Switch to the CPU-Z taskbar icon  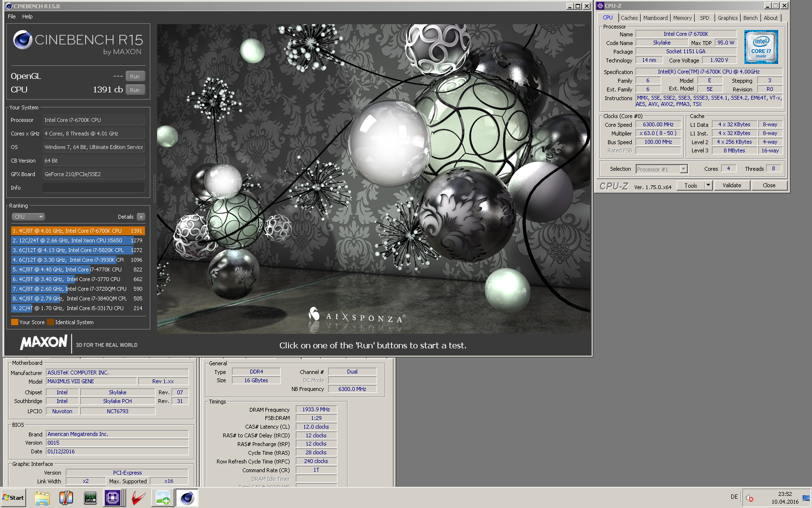point(113,498)
